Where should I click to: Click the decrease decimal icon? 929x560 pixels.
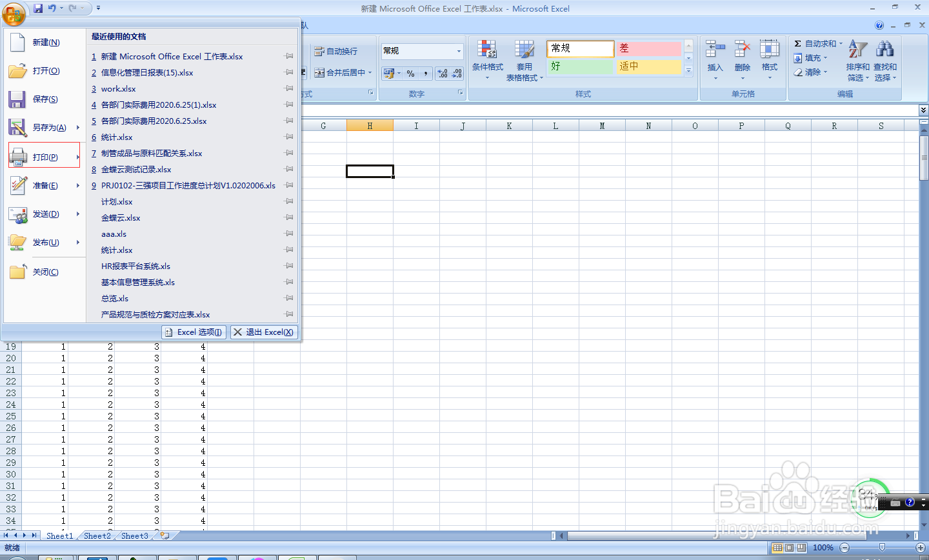point(457,74)
